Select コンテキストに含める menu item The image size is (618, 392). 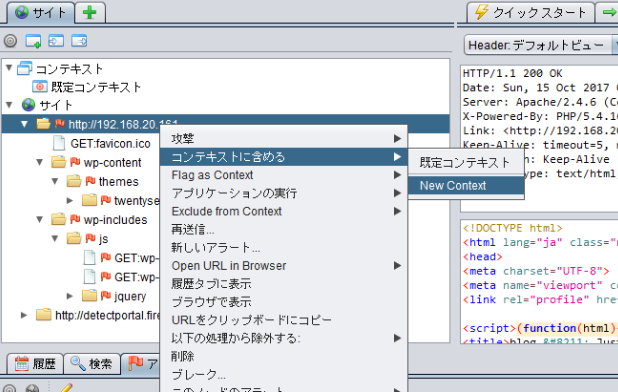[x=284, y=157]
